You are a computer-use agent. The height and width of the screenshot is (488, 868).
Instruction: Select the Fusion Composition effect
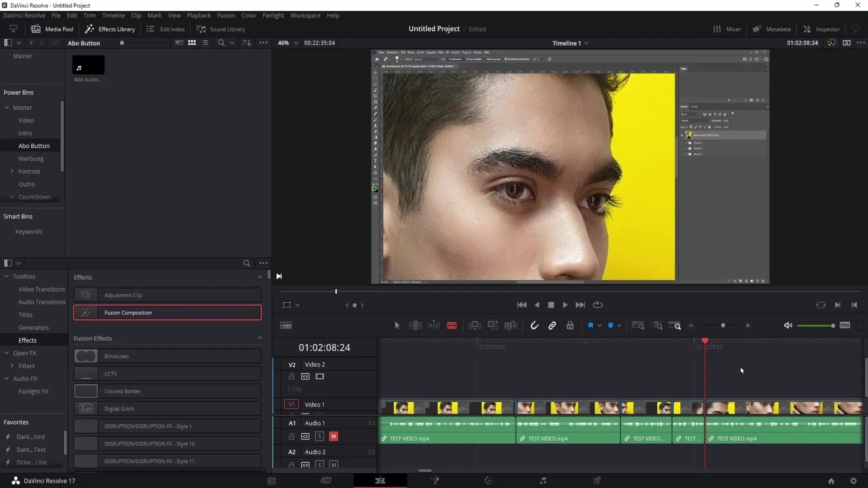(x=168, y=312)
